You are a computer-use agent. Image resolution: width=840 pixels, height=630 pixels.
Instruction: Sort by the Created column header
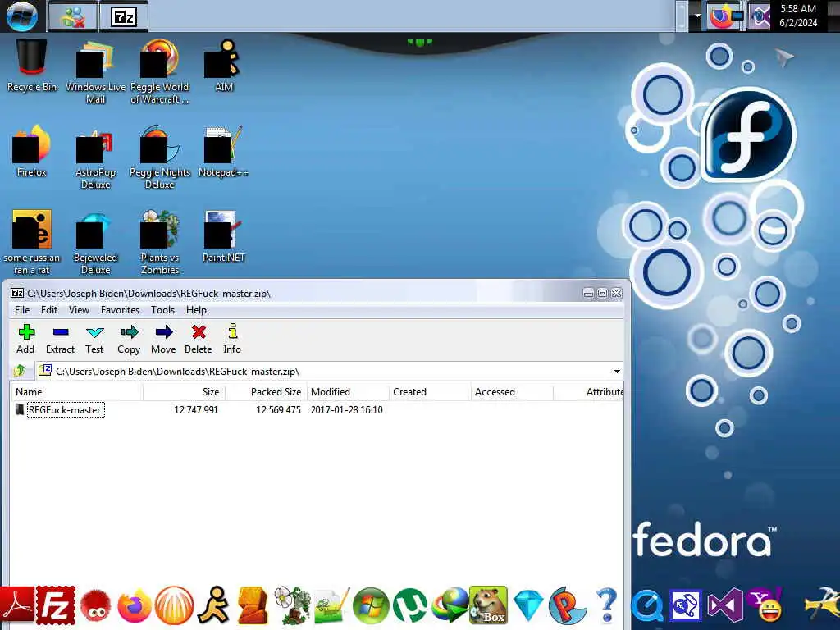(430, 392)
